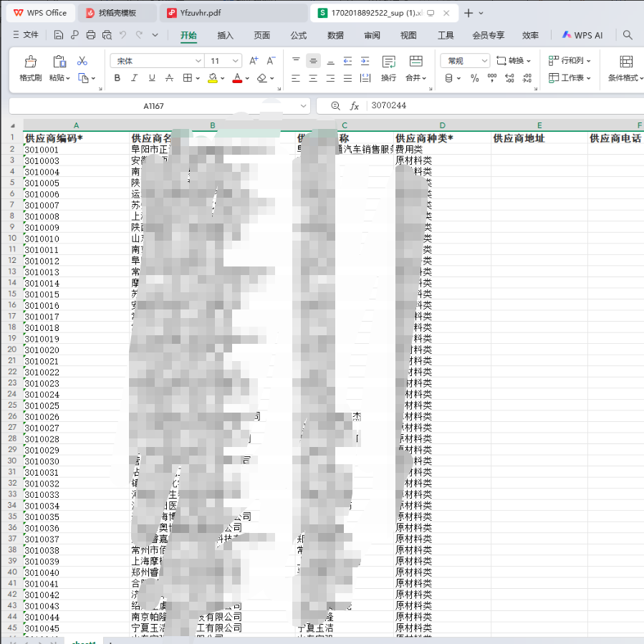Open the Convert (转换) dropdown
This screenshot has width=644, height=644.
pyautogui.click(x=514, y=61)
